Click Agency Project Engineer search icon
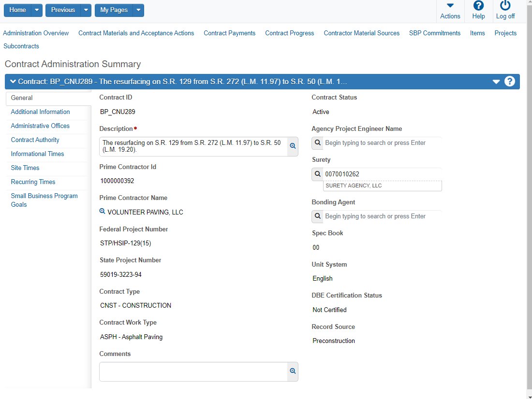The height and width of the screenshot is (399, 532). 317,143
